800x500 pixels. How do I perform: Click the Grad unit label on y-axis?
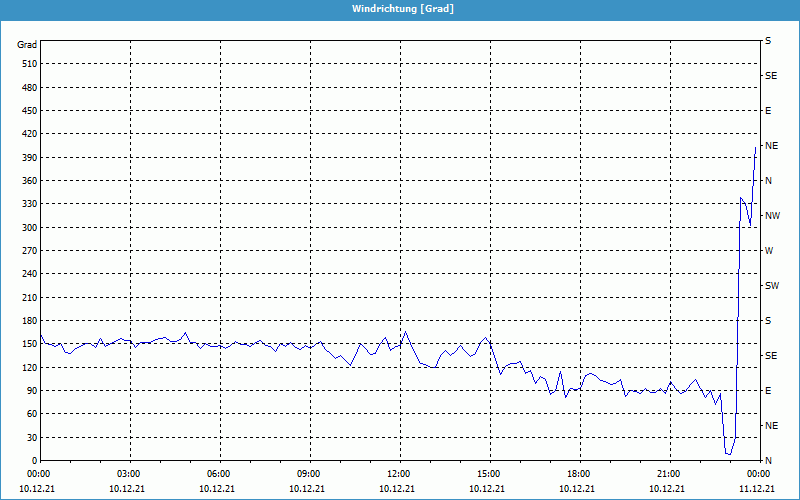point(27,45)
